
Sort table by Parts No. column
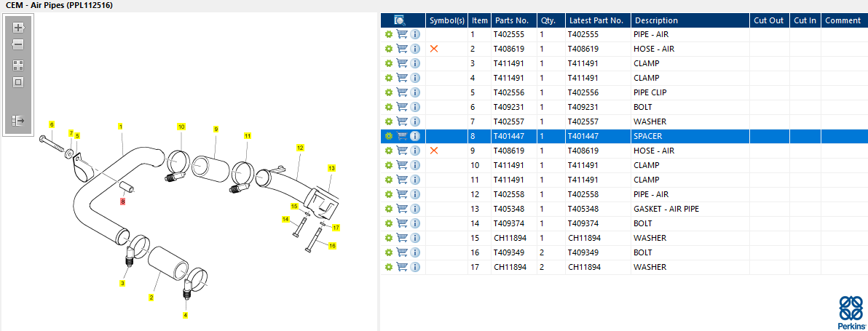click(x=512, y=20)
